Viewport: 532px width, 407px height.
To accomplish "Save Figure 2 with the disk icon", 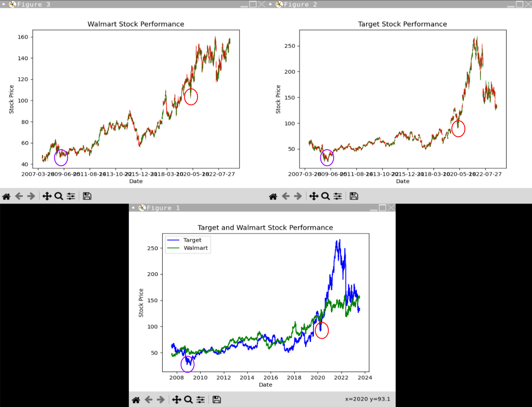I will click(x=354, y=196).
